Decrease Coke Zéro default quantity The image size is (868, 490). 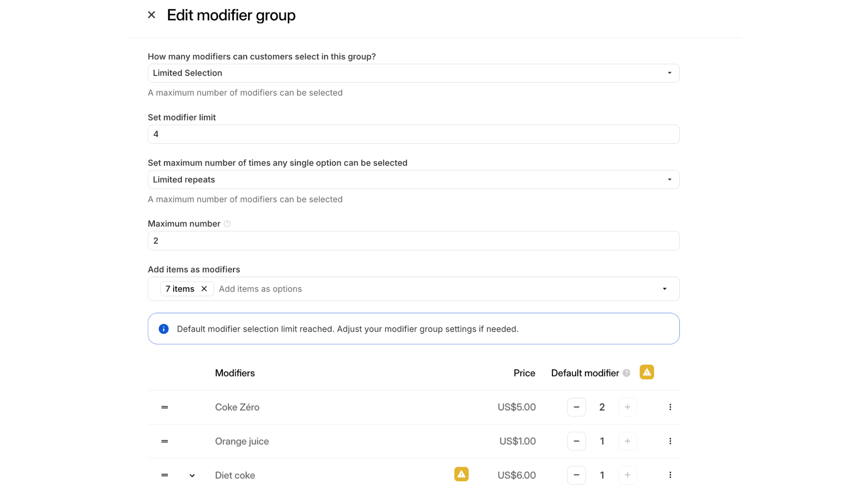click(576, 407)
